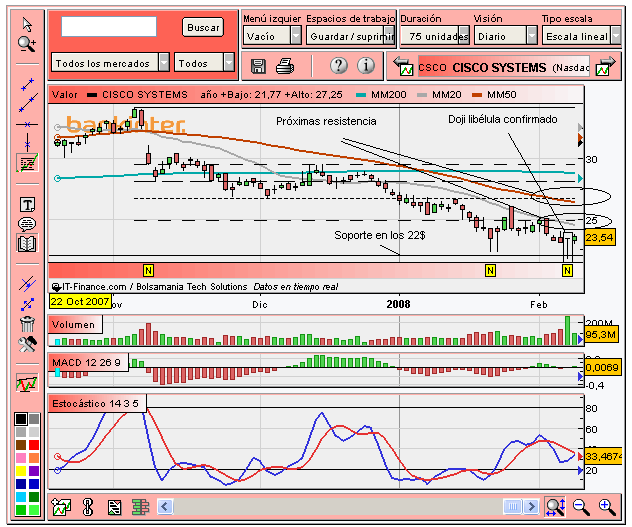This screenshot has height=527, width=632.
Task: Open the Escala lineal dropdown
Action: click(x=581, y=36)
